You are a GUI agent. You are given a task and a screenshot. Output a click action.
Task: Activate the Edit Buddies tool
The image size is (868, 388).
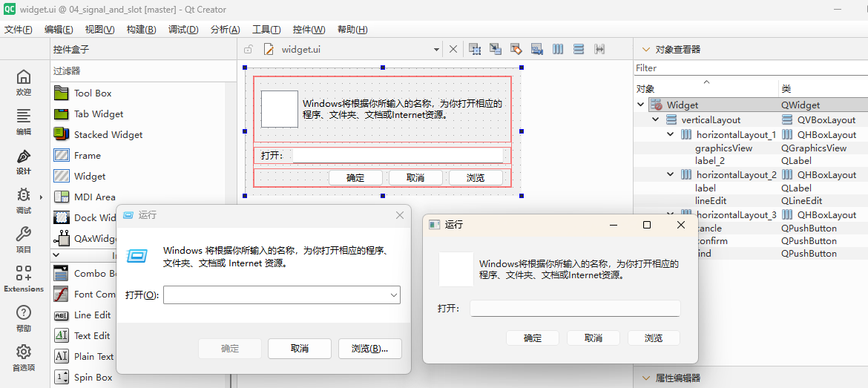[516, 49]
